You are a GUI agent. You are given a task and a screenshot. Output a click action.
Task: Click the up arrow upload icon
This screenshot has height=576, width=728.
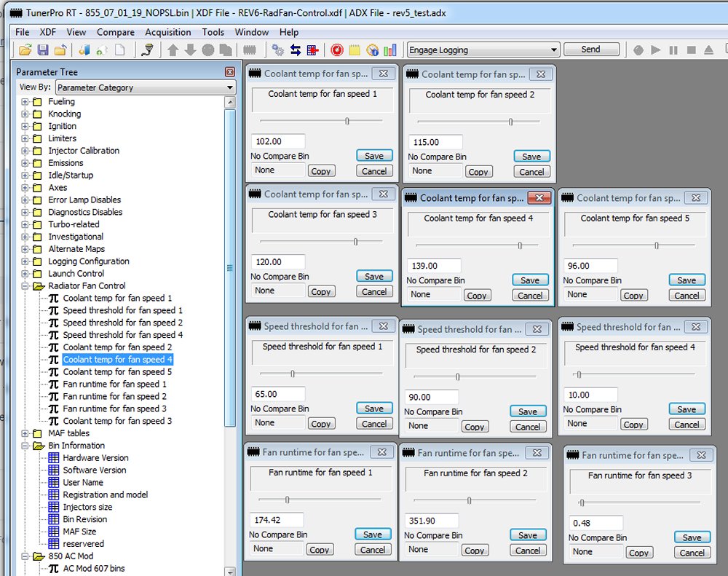173,50
